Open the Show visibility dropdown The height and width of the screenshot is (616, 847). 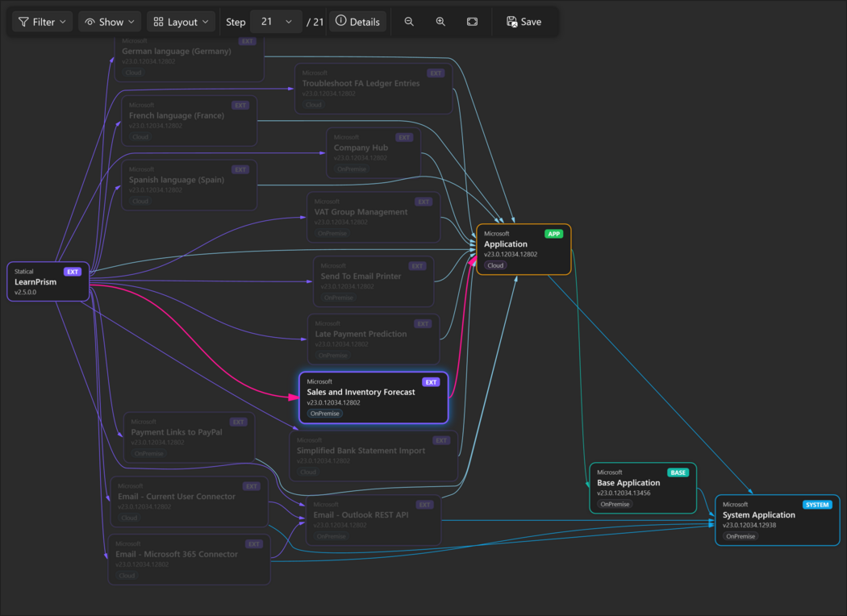pyautogui.click(x=111, y=22)
